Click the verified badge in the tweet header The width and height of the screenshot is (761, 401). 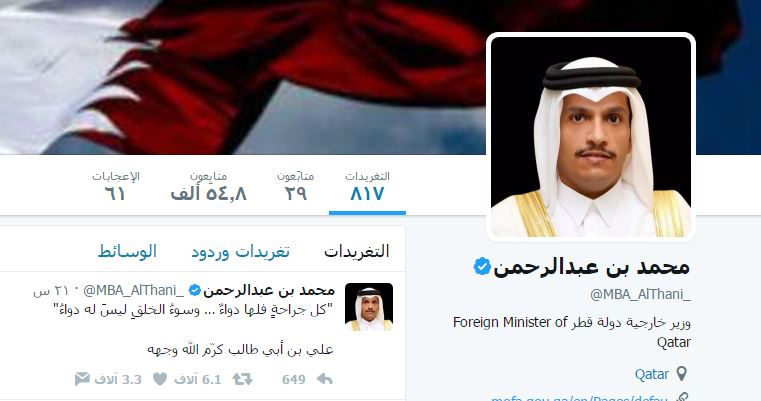point(195,290)
